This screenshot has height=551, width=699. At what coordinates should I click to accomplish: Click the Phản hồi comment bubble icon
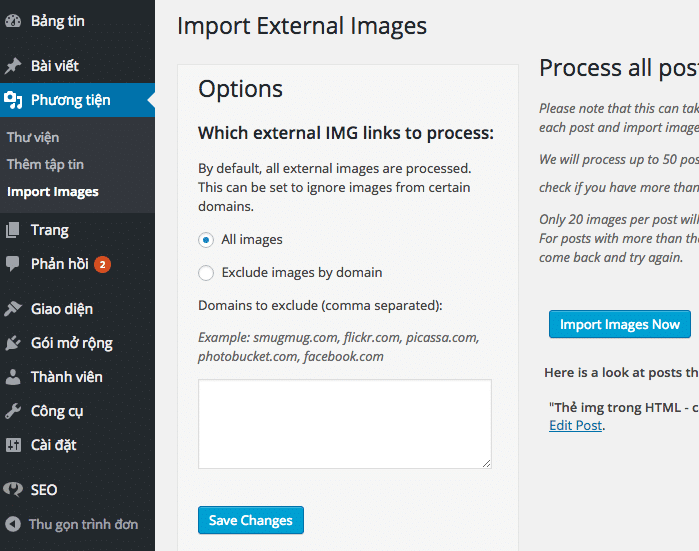tap(13, 264)
